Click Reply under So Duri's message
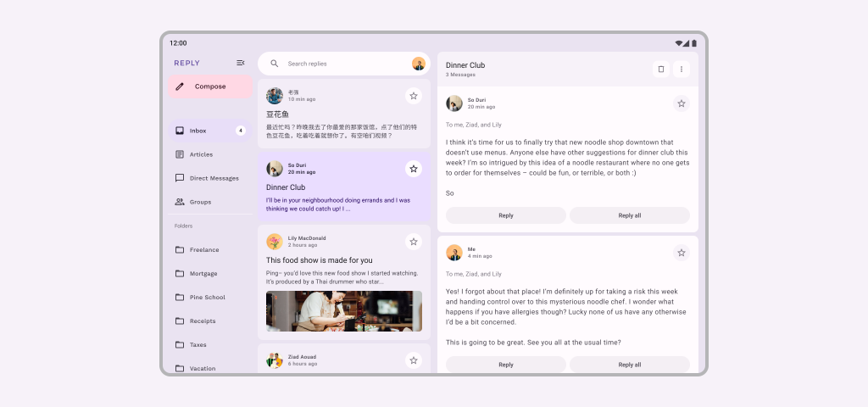 point(506,215)
